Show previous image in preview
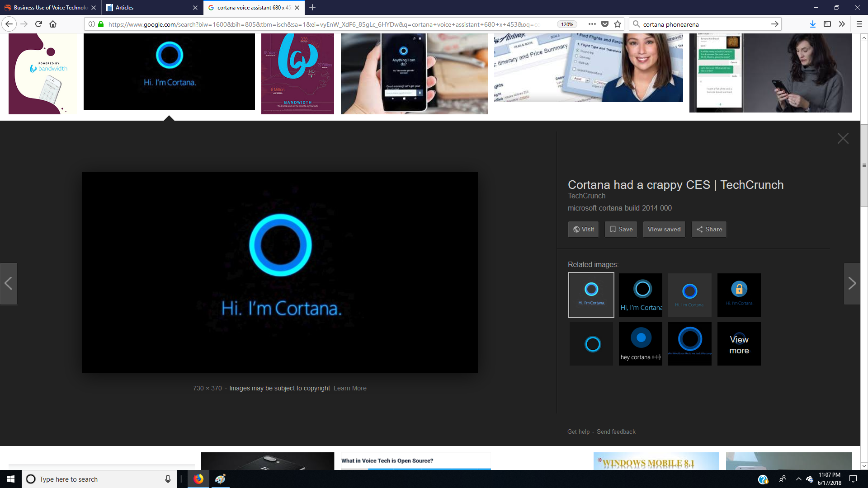The width and height of the screenshot is (868, 488). click(x=8, y=283)
